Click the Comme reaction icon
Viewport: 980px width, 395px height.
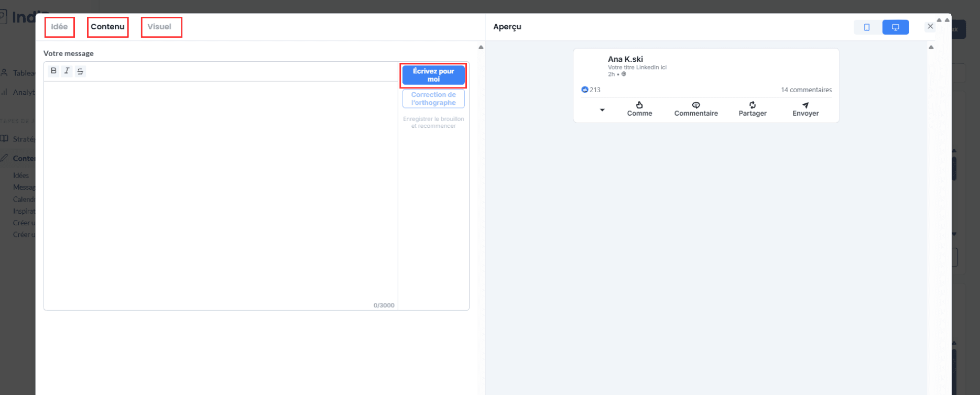[x=639, y=105]
